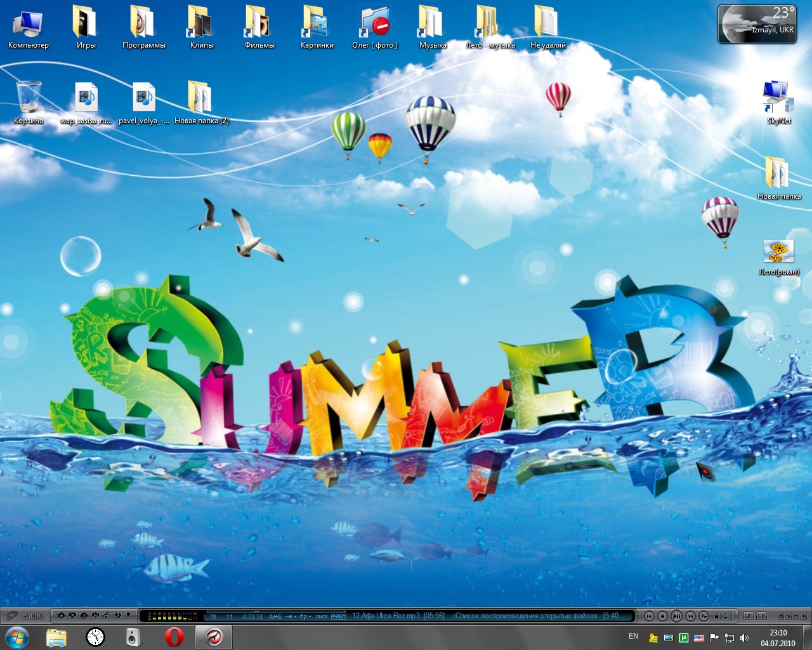This screenshot has height=650, width=812.
Task: Adjust the player's vertical volume slider
Action: (x=730, y=616)
